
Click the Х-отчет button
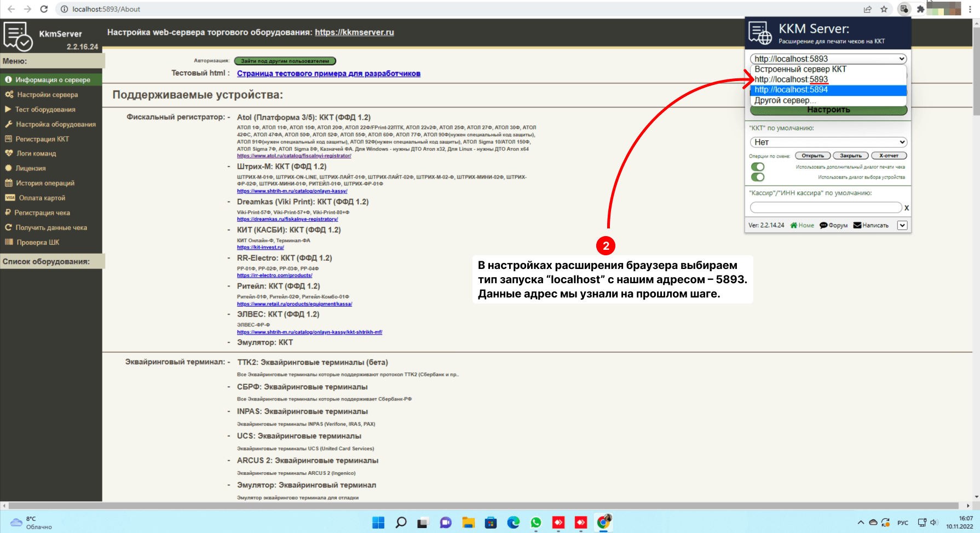point(889,156)
